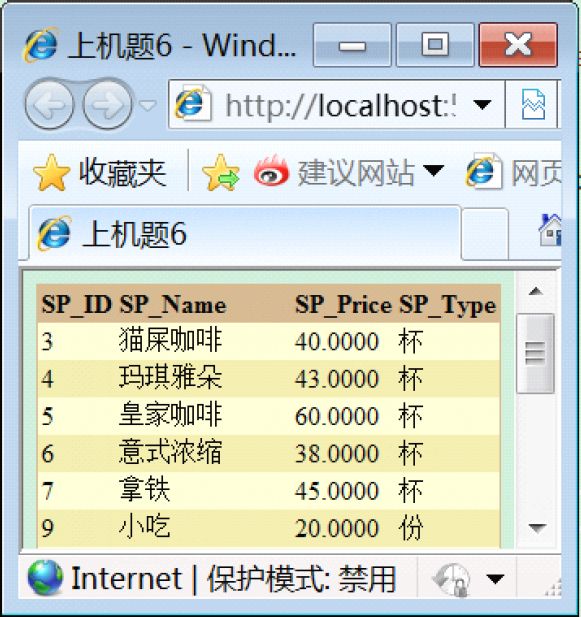Click the browser back arrow button
Viewport: 581px width, 617px height.
click(x=49, y=105)
